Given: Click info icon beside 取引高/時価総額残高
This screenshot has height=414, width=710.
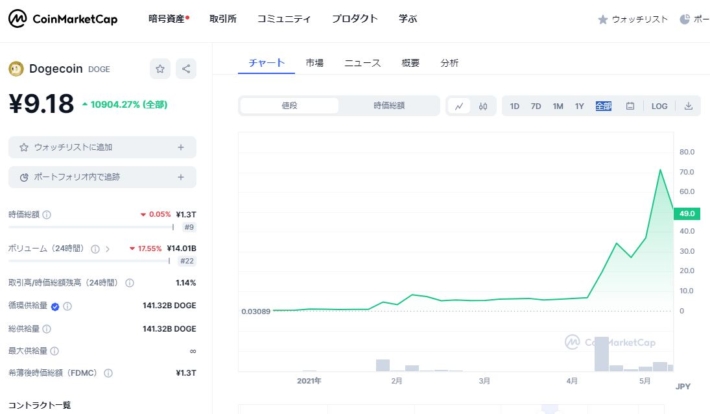Looking at the screenshot, I should pyautogui.click(x=130, y=283).
